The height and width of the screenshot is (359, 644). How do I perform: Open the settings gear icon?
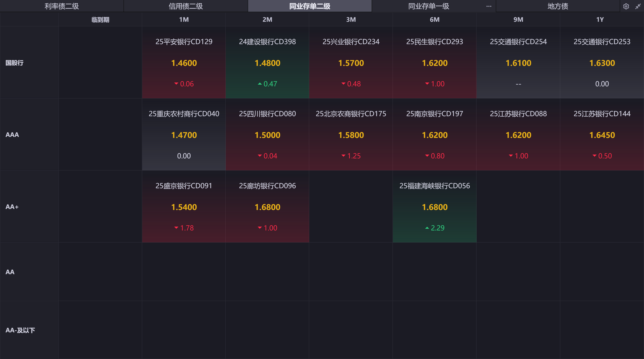click(626, 6)
